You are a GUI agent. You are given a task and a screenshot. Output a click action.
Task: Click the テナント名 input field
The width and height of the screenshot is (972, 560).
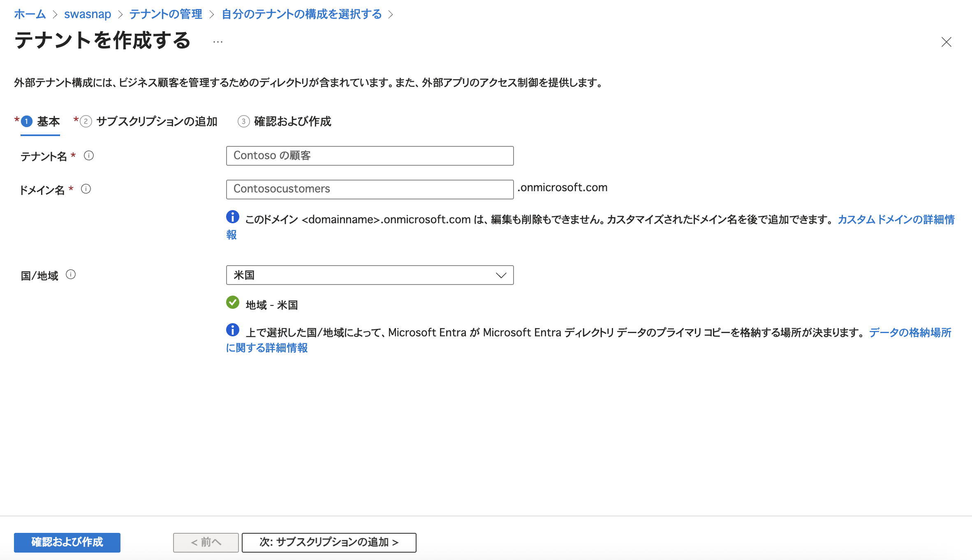point(370,156)
